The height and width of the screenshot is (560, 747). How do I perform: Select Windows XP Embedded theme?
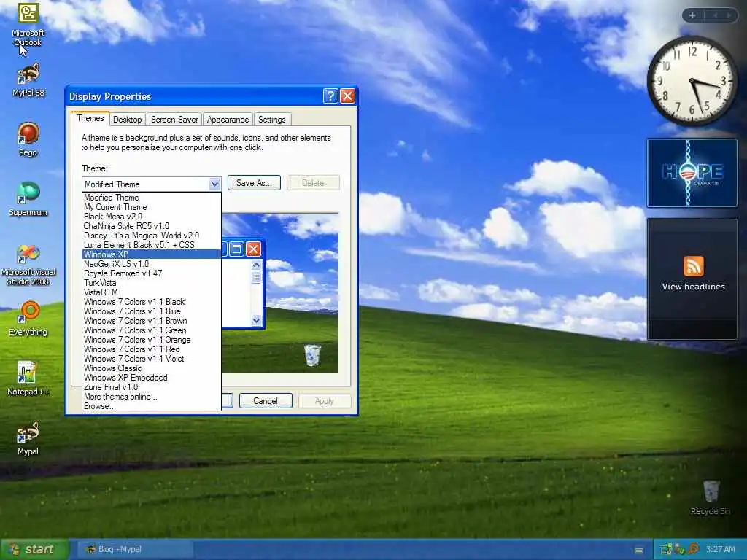coord(152,378)
